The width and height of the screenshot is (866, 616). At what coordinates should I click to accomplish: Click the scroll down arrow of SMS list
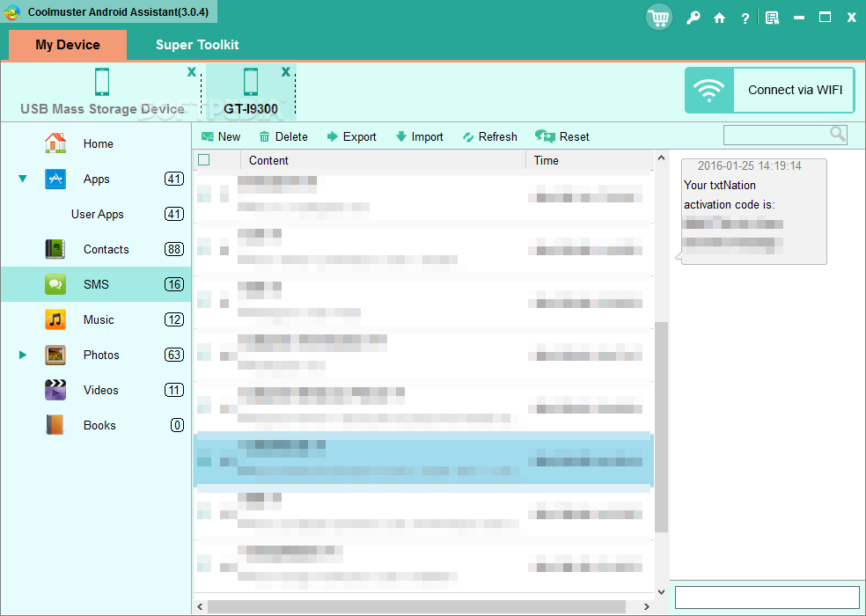click(662, 592)
